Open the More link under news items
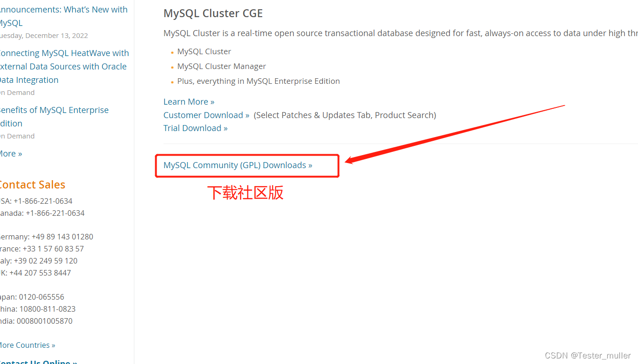Image resolution: width=638 pixels, height=364 pixels. coord(11,154)
